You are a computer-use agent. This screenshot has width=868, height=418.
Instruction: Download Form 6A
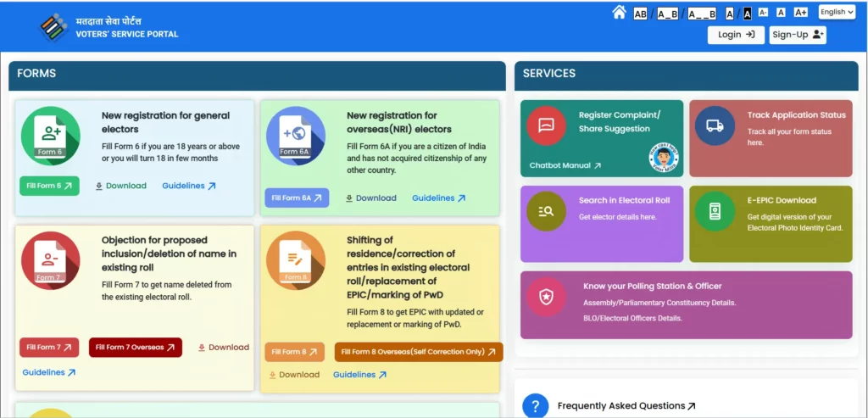(x=371, y=198)
